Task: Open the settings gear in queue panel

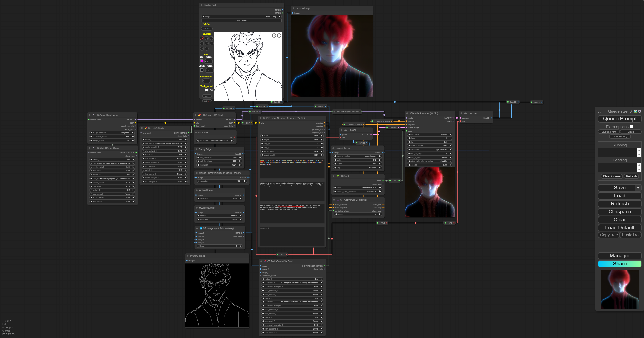Action: [640, 111]
